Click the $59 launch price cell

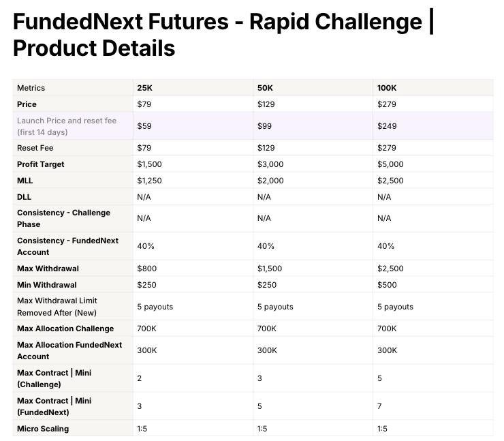click(x=144, y=126)
